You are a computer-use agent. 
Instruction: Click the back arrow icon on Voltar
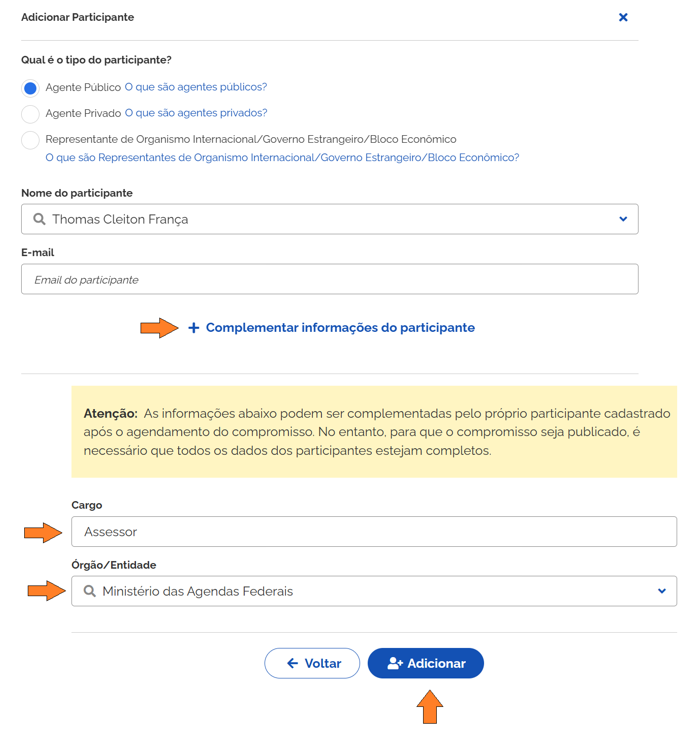(292, 663)
